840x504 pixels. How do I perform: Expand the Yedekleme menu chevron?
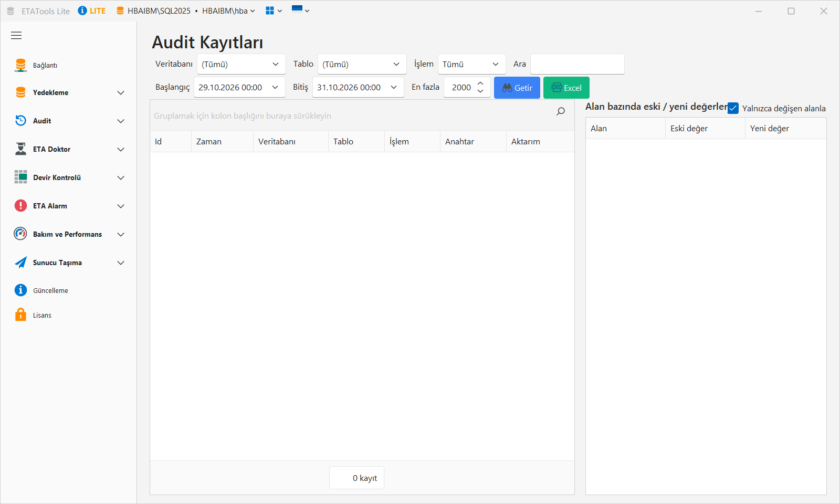(x=121, y=93)
